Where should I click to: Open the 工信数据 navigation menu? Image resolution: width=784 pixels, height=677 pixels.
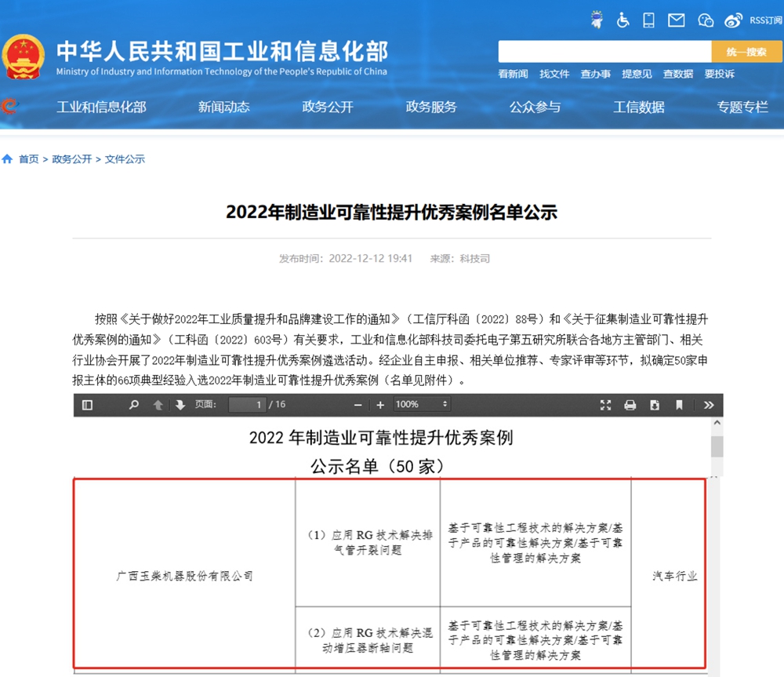point(639,107)
